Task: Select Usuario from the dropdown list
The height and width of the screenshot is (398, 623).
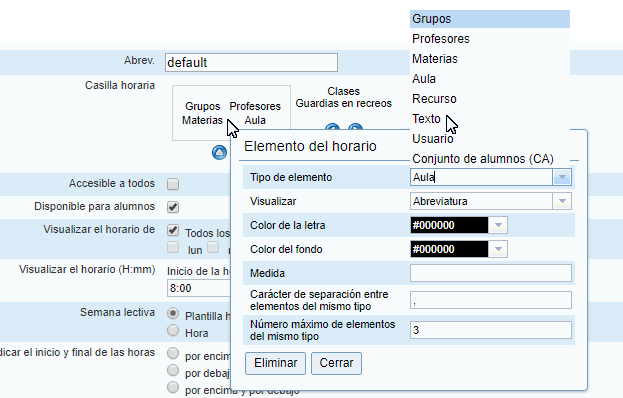Action: (x=490, y=139)
